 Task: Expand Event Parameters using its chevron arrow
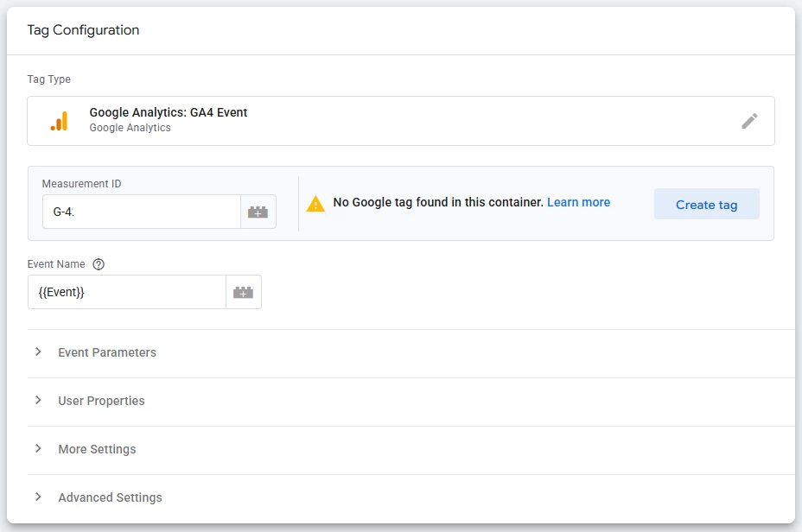click(x=38, y=352)
